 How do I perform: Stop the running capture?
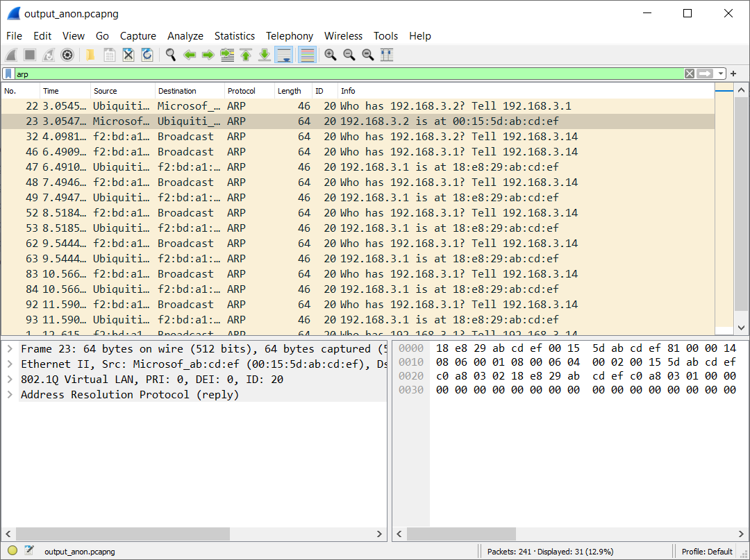[x=30, y=55]
